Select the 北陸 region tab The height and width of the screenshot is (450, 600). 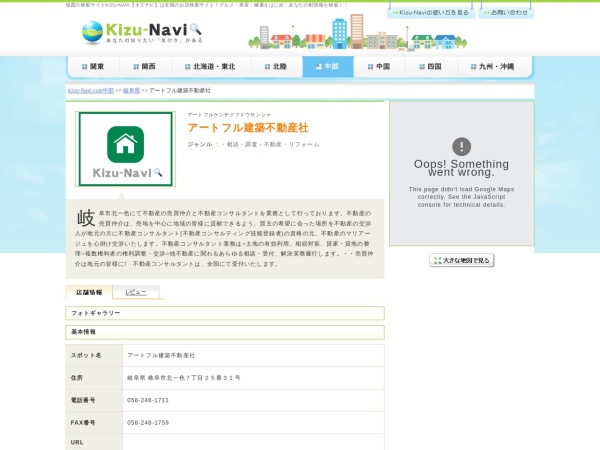tap(276, 67)
